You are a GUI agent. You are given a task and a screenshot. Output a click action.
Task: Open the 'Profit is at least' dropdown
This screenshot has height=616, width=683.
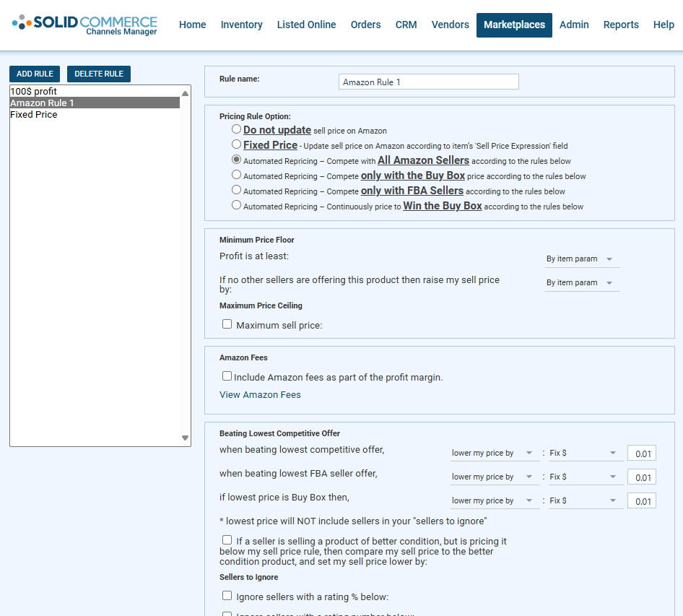click(x=582, y=259)
